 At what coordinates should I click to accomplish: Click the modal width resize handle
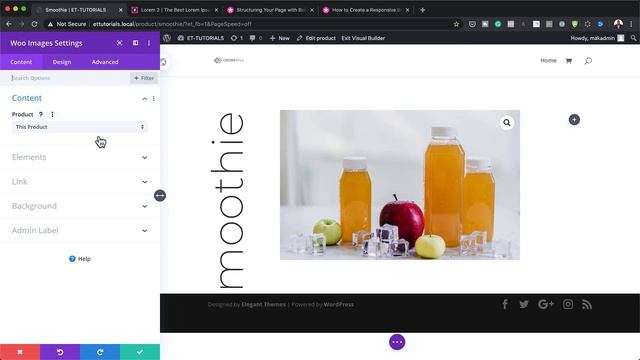(x=160, y=196)
